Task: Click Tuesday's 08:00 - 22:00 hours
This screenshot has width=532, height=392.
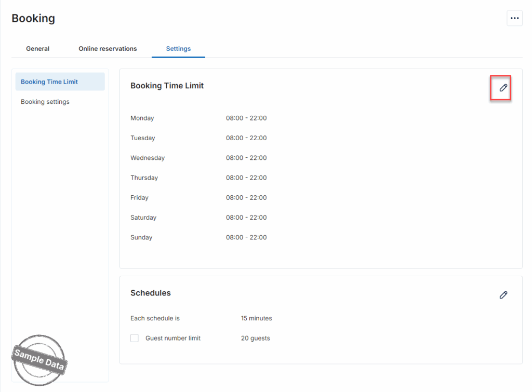Action: (x=246, y=138)
